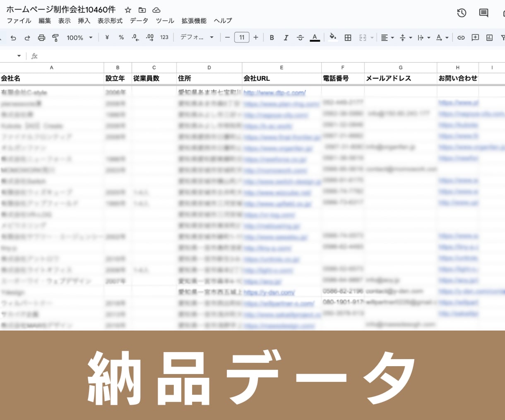Apply percent format
Screen dimensions: 505x420
(x=121, y=37)
